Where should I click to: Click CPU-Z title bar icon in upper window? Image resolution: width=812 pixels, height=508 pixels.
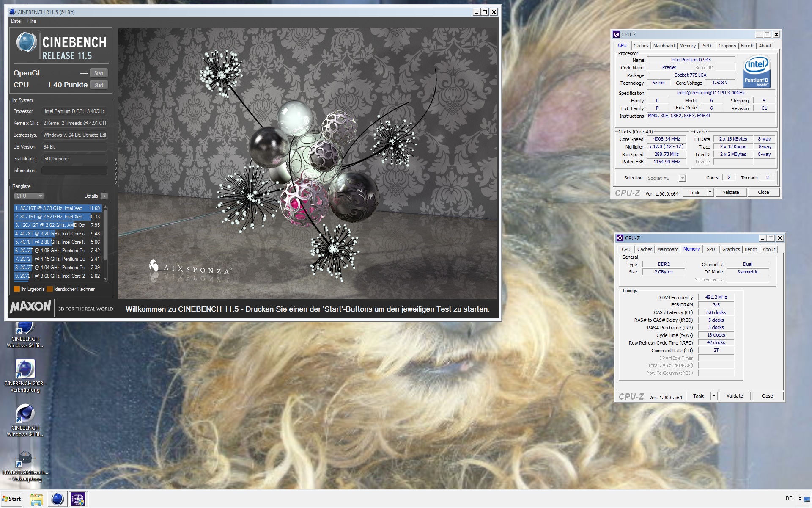[617, 34]
